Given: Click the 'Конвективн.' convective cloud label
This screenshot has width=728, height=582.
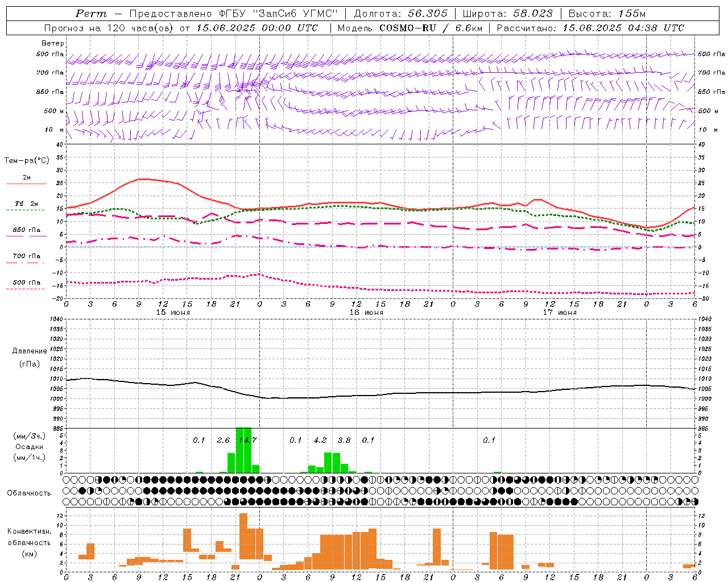Looking at the screenshot, I should 30,531.
